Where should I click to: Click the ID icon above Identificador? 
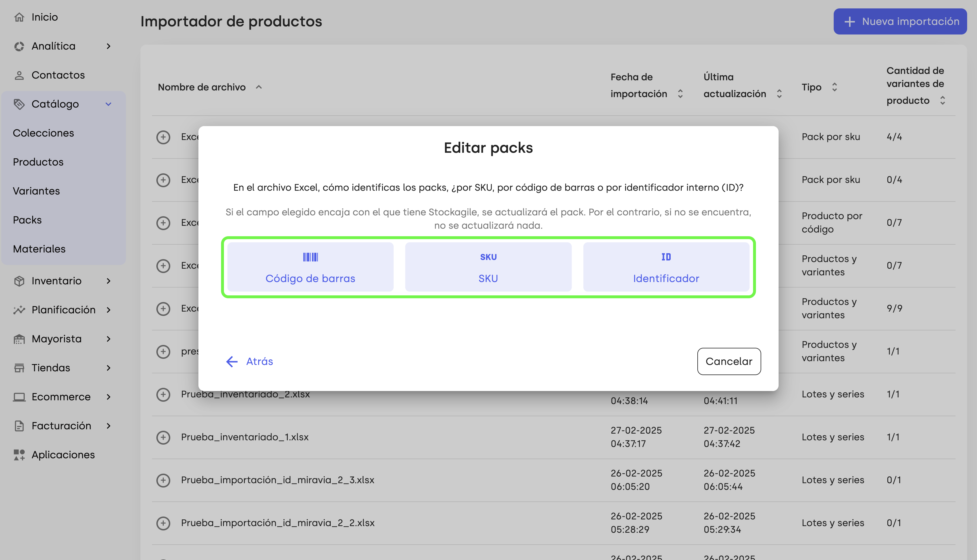[x=666, y=257]
